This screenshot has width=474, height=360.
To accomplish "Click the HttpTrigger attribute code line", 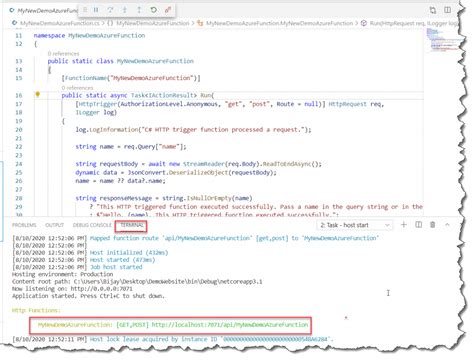I will point(230,104).
